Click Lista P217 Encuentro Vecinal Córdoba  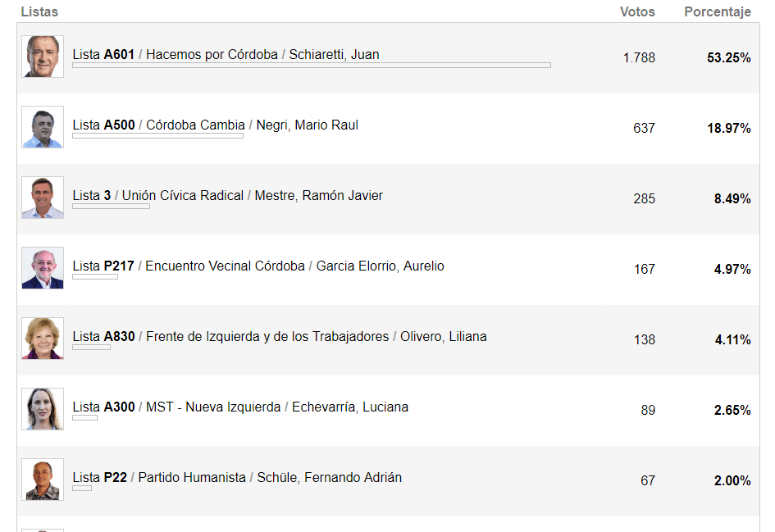tap(258, 266)
